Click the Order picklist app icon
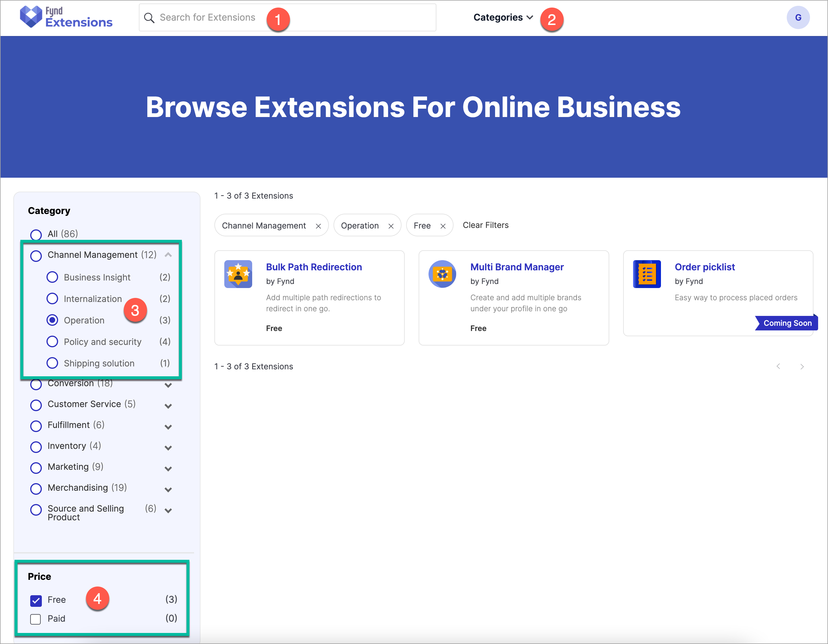Image resolution: width=828 pixels, height=644 pixels. [647, 274]
